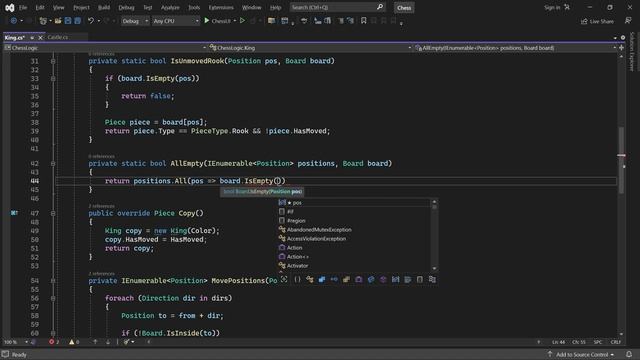Toggle IntelliSense filter for interfaces
The height and width of the screenshot is (360, 640).
coord(334,280)
